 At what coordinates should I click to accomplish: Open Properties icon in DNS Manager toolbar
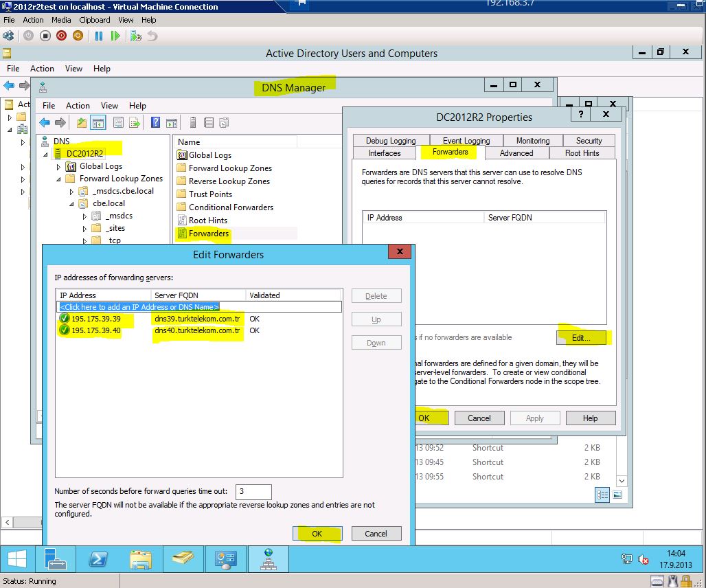coord(118,122)
